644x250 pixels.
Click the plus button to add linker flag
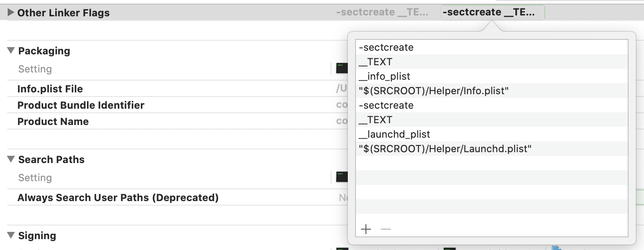[x=366, y=229]
